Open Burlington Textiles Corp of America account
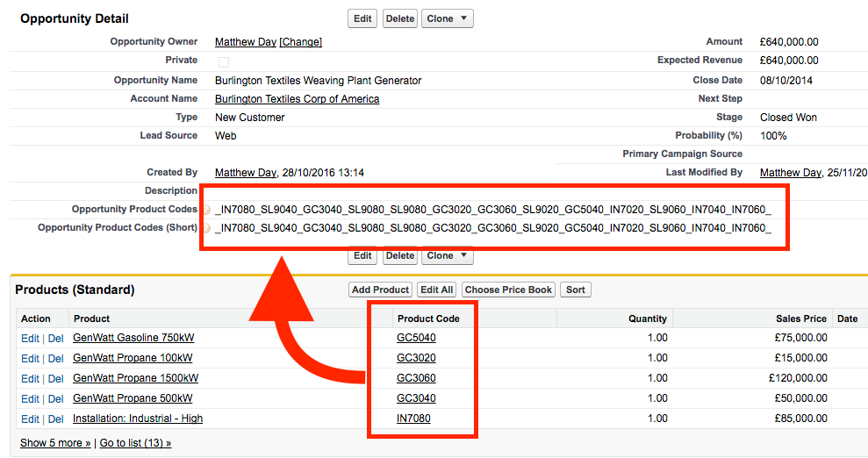The width and height of the screenshot is (868, 458). point(297,99)
